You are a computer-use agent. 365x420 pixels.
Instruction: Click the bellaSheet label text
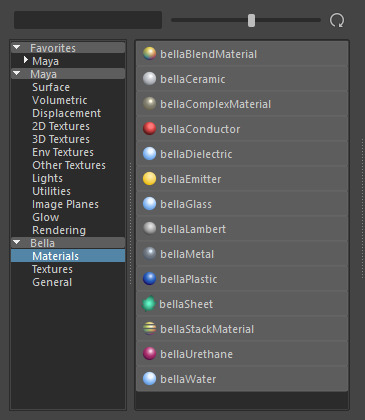(x=186, y=304)
